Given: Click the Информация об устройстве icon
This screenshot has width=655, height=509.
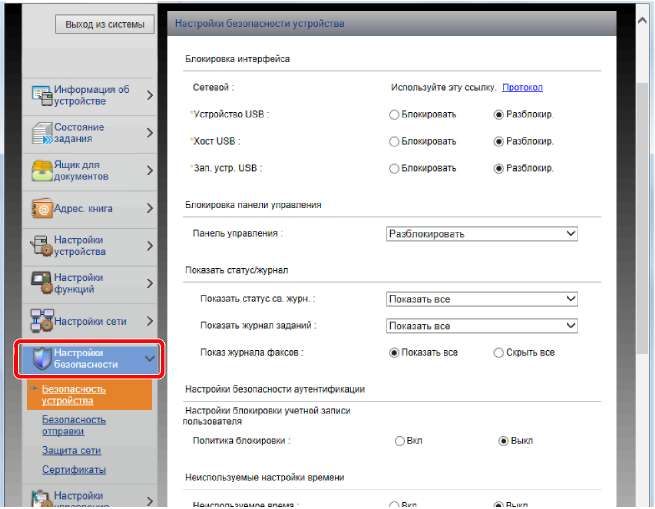Looking at the screenshot, I should 41,95.
